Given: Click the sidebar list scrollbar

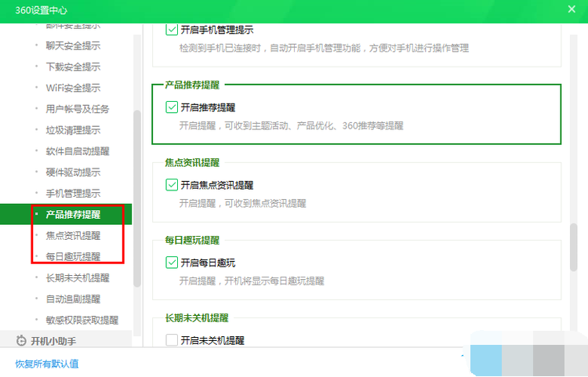Looking at the screenshot, I should [x=137, y=196].
